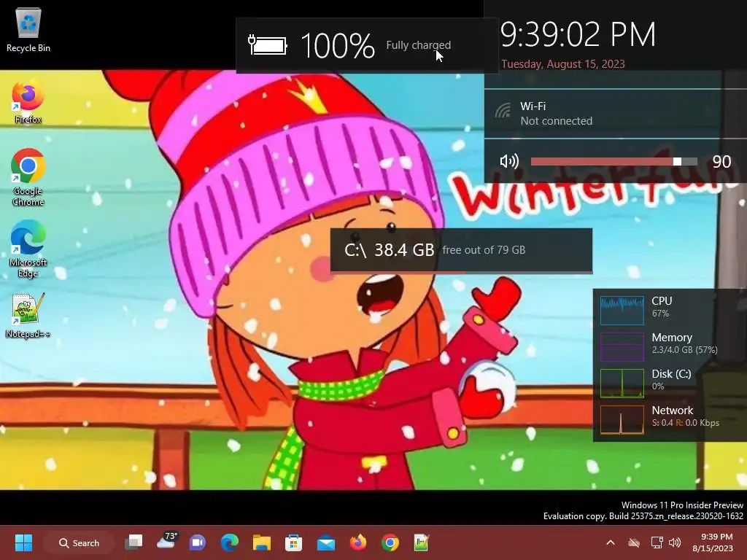Open Google Chrome from the taskbar

390,542
